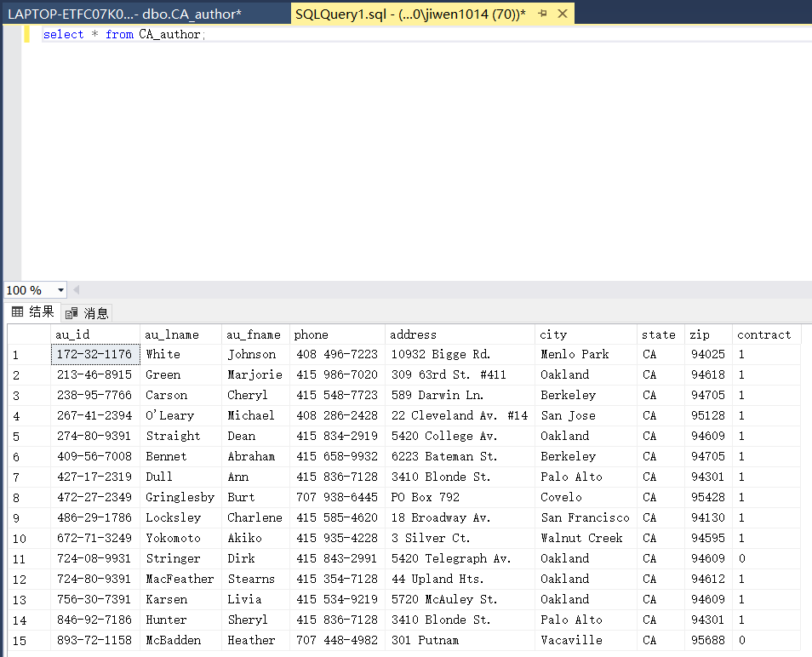Click the first name Charlene
The image size is (812, 657).
click(x=254, y=517)
